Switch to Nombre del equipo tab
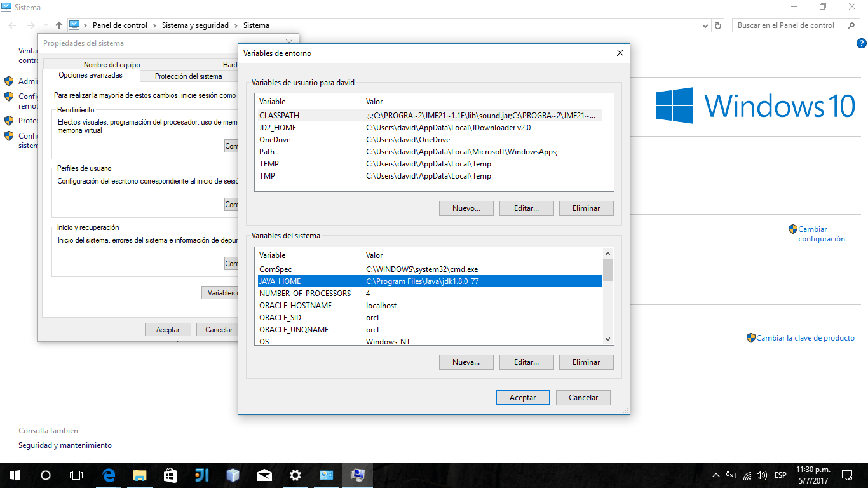The width and height of the screenshot is (868, 488). pos(112,64)
